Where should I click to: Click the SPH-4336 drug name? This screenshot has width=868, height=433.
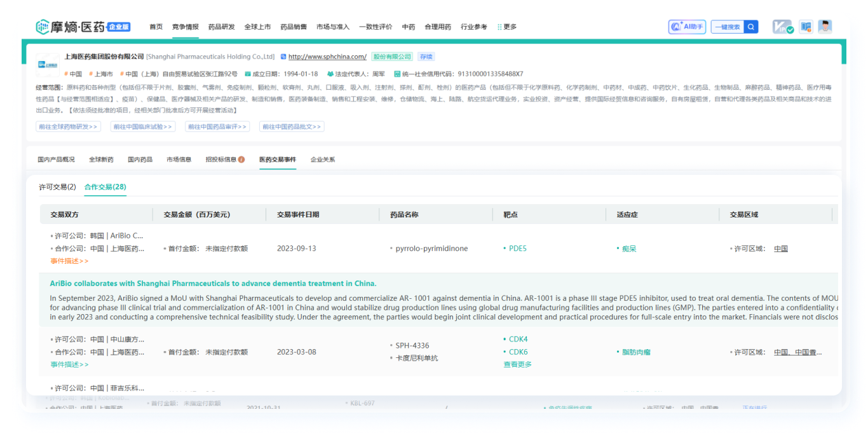[412, 346]
